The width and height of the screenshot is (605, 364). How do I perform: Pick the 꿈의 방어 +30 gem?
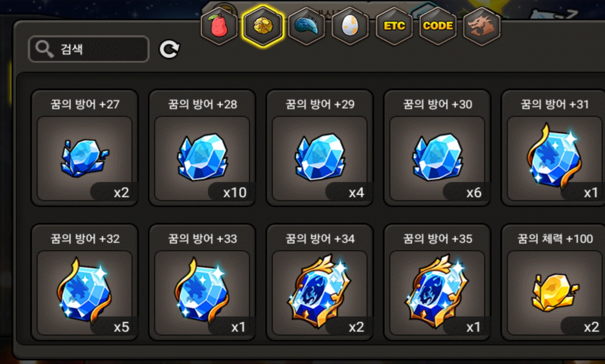[437, 148]
